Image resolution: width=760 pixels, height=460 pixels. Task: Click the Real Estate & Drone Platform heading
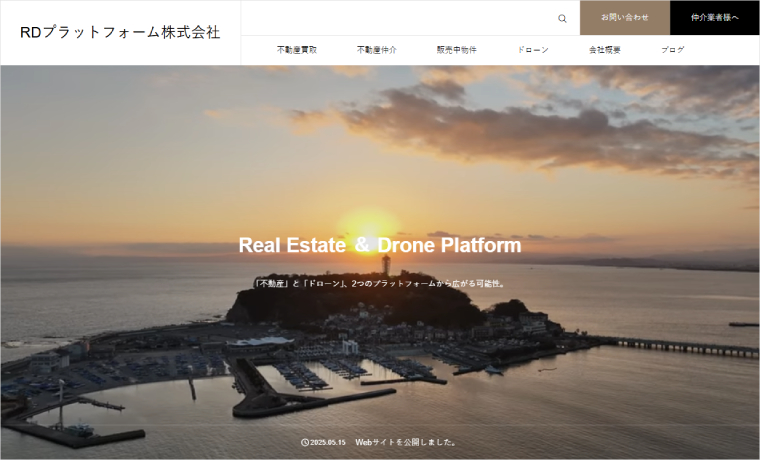(x=380, y=245)
